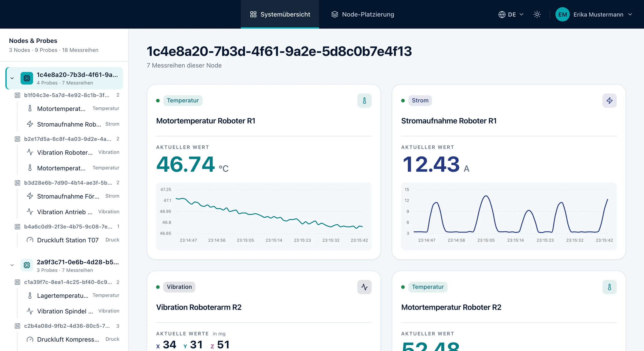Click the gauge icon for Druckluft Station T07
This screenshot has width=644, height=351.
(x=30, y=240)
